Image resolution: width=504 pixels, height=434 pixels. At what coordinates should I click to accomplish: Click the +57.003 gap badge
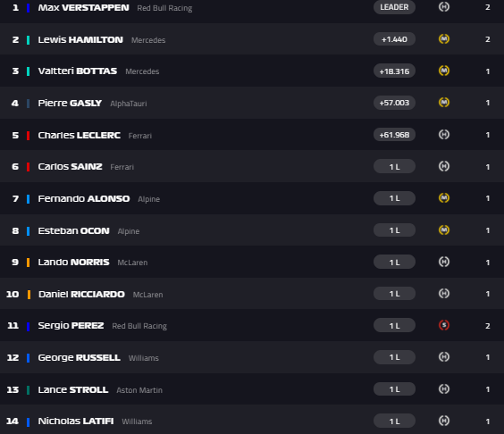tap(394, 103)
